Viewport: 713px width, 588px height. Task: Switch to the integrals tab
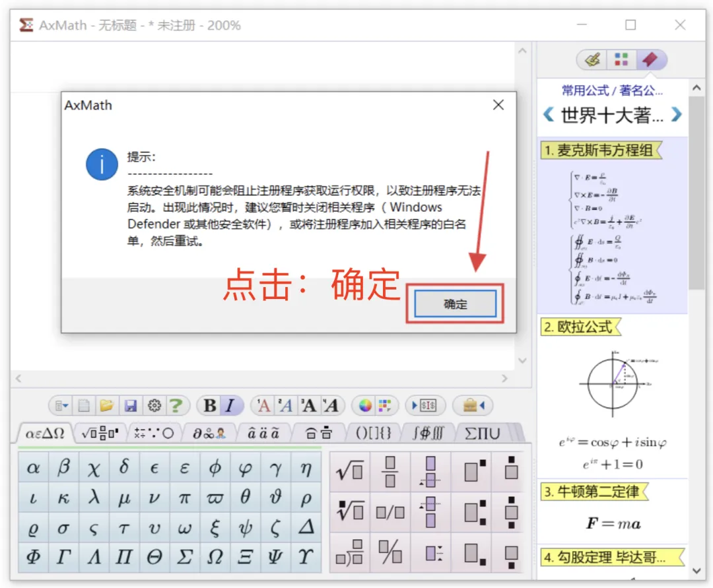(428, 434)
